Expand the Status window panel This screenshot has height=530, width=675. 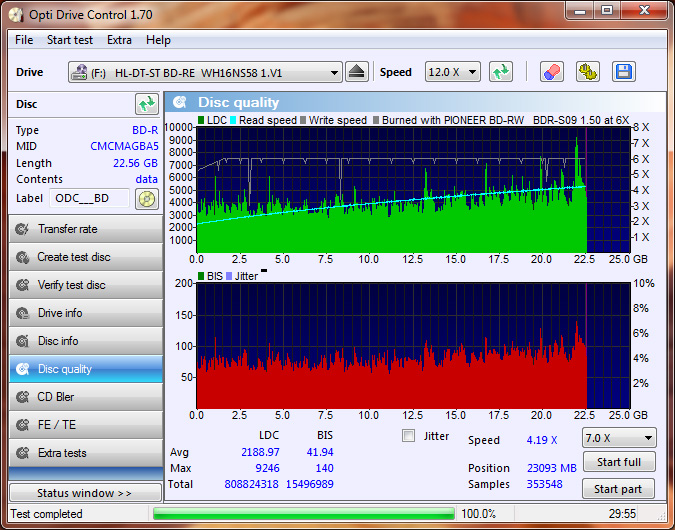(84, 493)
